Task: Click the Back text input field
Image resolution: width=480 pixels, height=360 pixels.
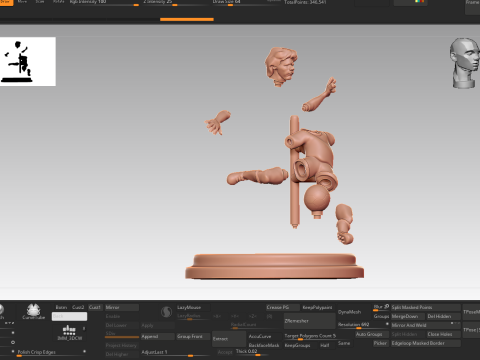Action: click(x=69, y=316)
